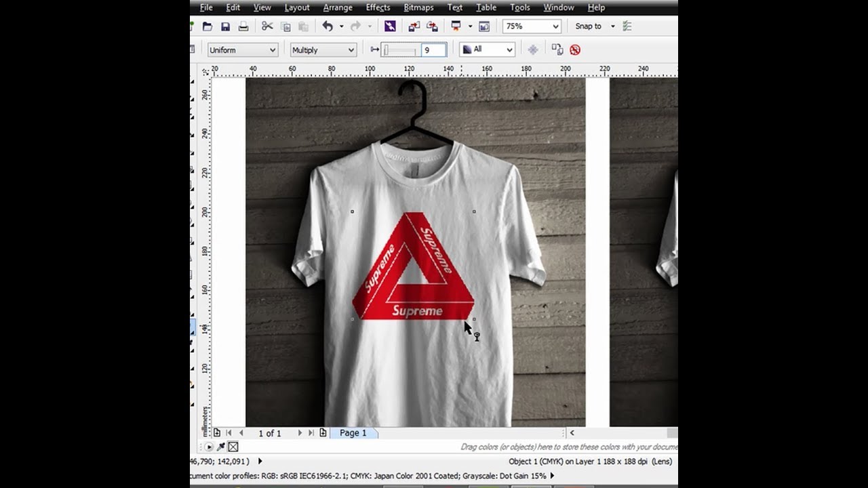
Task: Go to the next page arrow
Action: (x=300, y=432)
